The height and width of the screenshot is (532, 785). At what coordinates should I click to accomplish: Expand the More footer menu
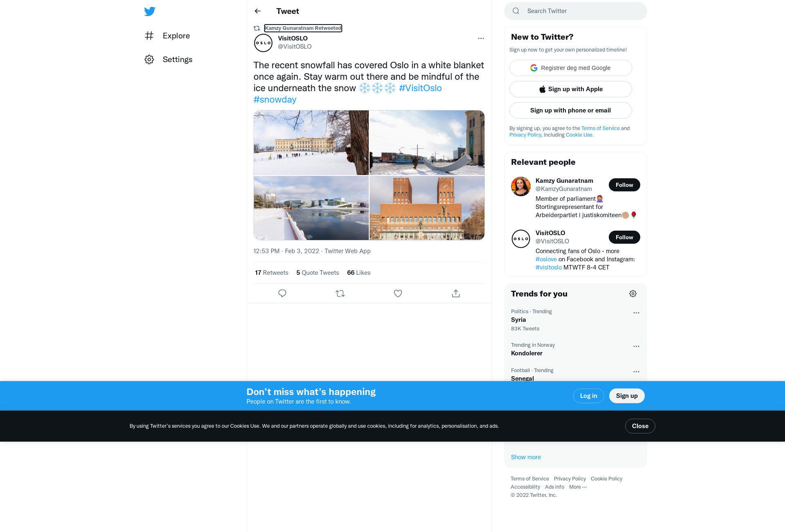tap(578, 487)
